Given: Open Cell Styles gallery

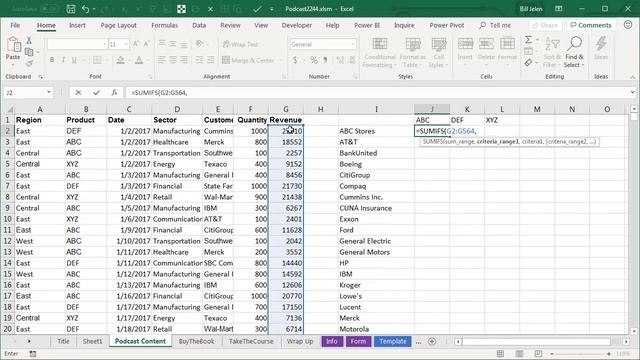Looking at the screenshot, I should (x=439, y=52).
